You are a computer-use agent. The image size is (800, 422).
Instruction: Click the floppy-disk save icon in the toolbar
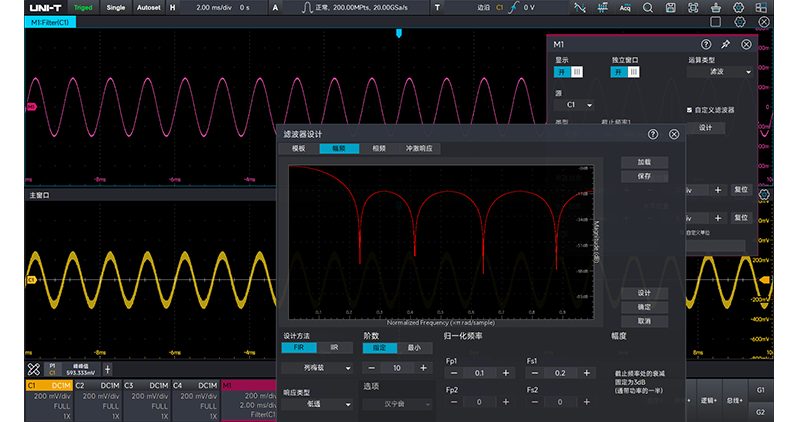[670, 8]
